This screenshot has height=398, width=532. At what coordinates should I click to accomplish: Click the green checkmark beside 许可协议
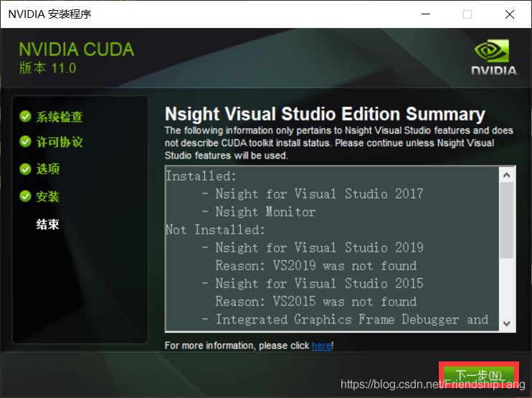[26, 141]
